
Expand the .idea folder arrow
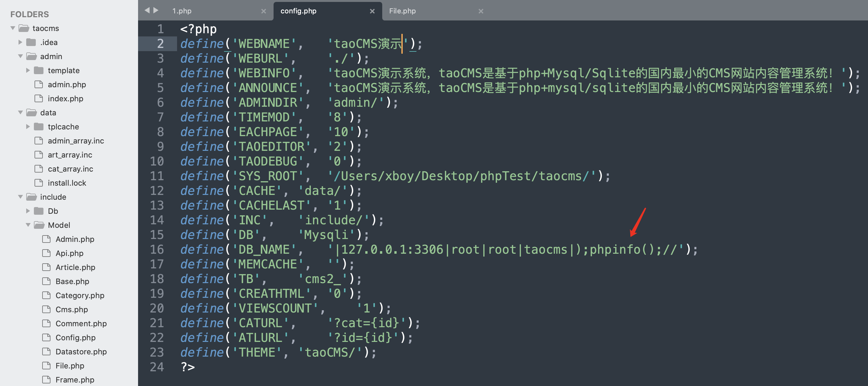pyautogui.click(x=20, y=42)
